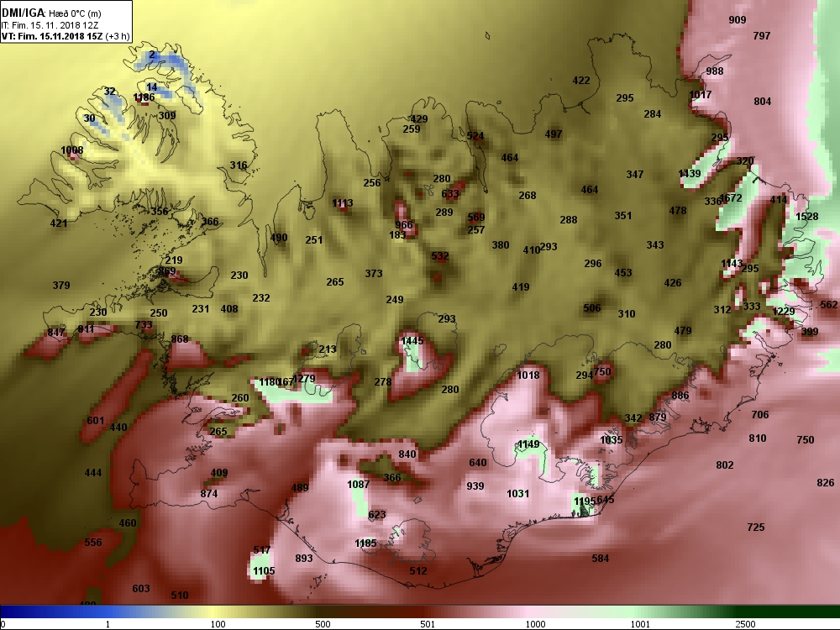Click the map value '1008'
The image size is (840, 630).
pyautogui.click(x=71, y=150)
